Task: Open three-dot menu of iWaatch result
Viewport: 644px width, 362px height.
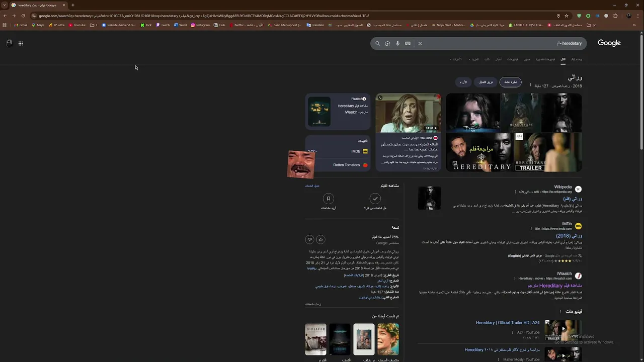Action: tap(514, 279)
